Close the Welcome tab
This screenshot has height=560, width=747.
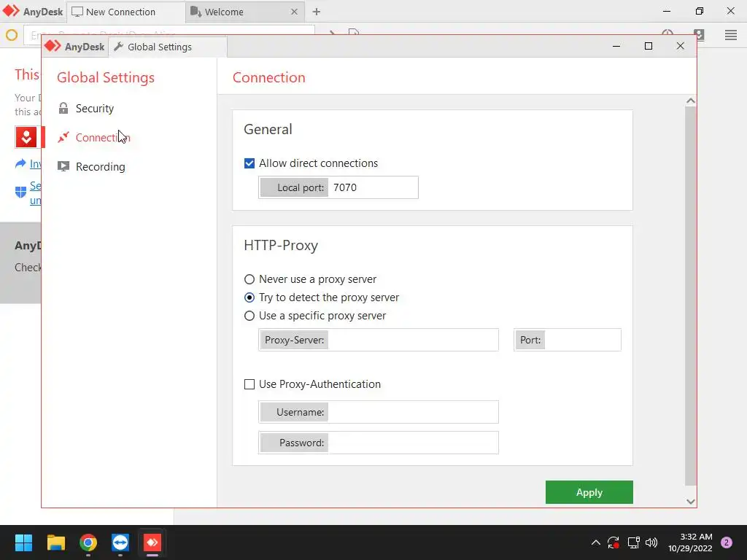tap(294, 12)
